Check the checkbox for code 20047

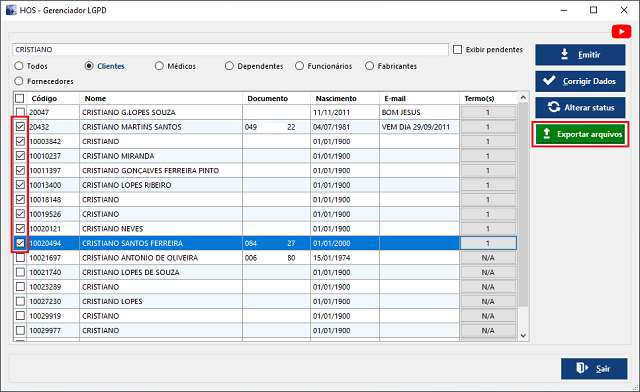[20, 112]
